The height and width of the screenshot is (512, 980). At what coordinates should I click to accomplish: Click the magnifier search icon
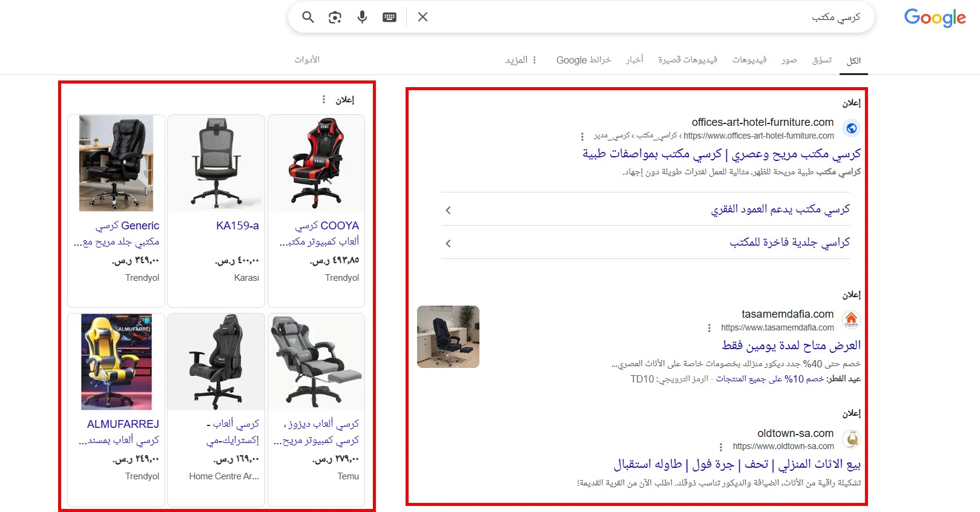click(x=308, y=17)
